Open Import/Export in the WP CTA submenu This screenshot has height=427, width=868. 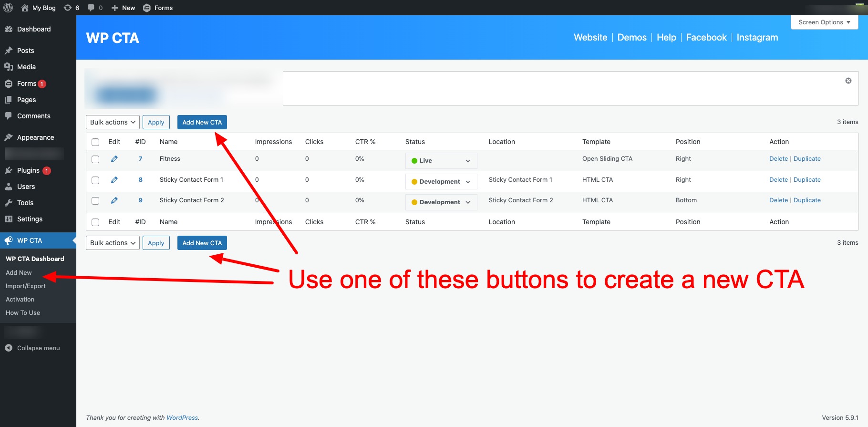coord(26,286)
